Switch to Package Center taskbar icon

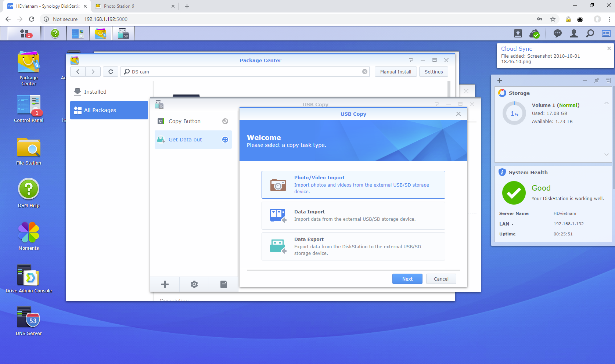point(101,33)
